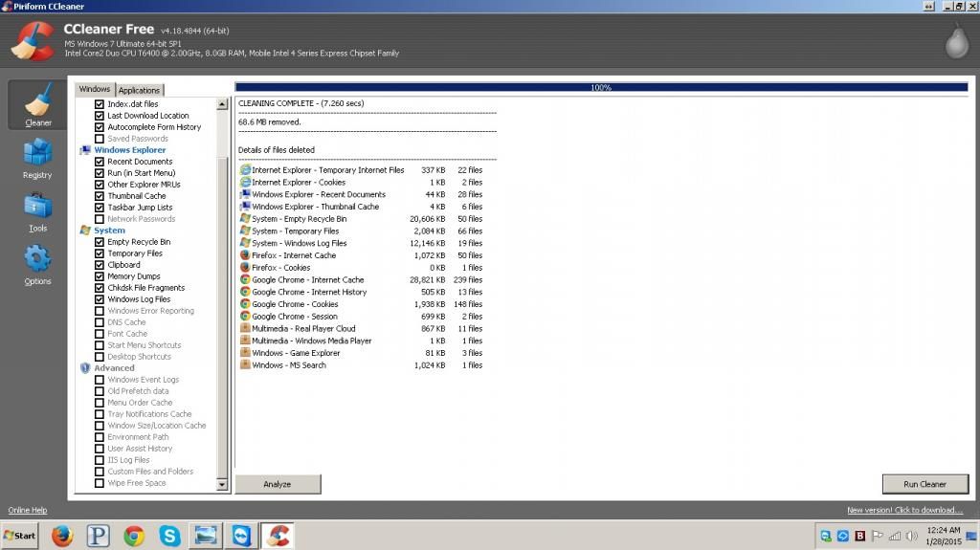Screen dimensions: 980x550
Task: Click the TeamViewer taskbar icon
Action: point(242,536)
